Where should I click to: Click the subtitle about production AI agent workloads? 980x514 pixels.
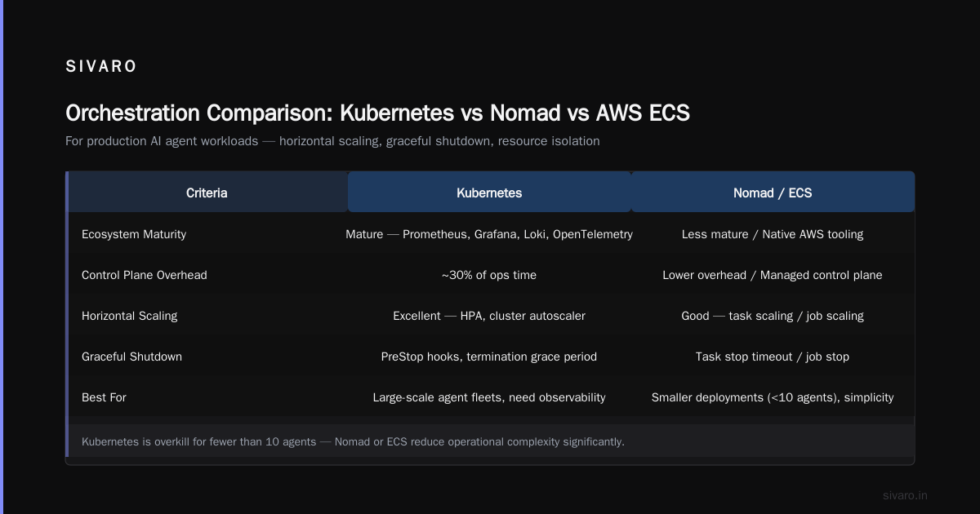click(x=332, y=141)
